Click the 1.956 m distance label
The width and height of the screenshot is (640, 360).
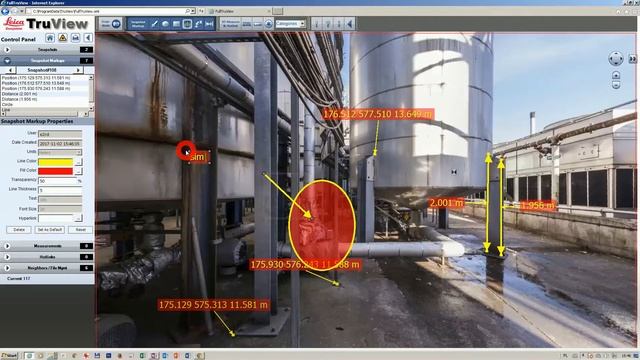(538, 205)
